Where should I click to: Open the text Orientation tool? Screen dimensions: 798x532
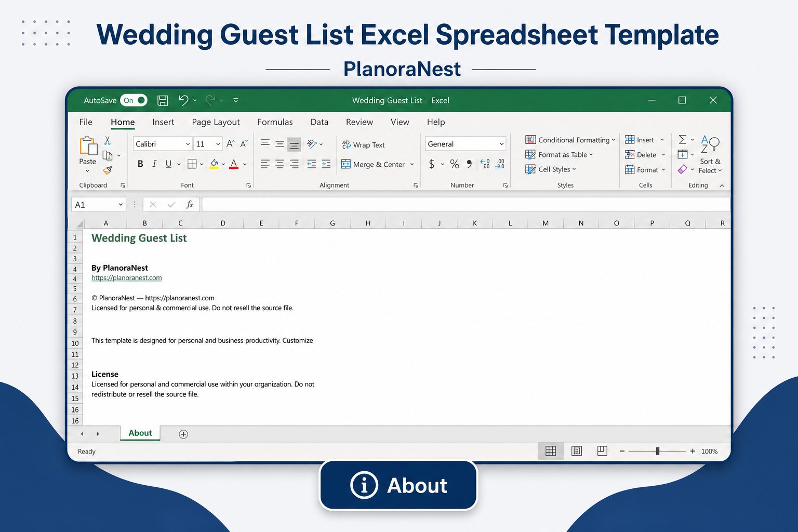tap(312, 144)
